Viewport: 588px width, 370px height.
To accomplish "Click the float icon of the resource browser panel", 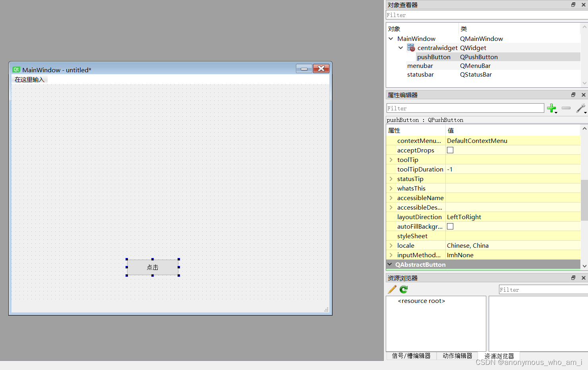I will 573,277.
